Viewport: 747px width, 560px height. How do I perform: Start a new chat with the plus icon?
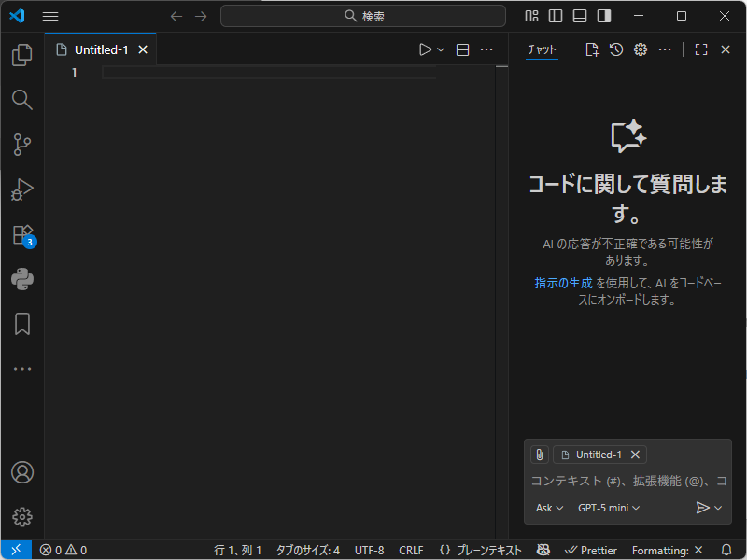tap(592, 49)
